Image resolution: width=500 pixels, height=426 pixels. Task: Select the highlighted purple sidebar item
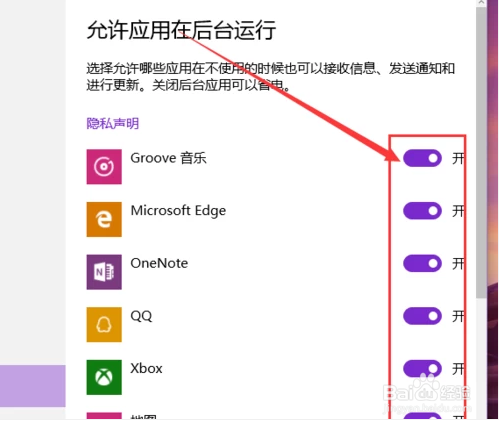(x=33, y=386)
